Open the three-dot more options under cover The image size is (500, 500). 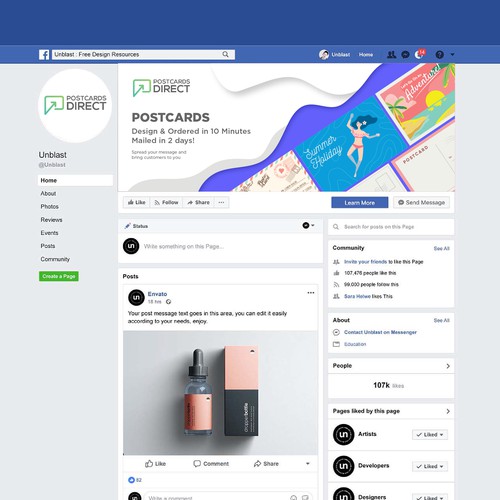point(221,202)
